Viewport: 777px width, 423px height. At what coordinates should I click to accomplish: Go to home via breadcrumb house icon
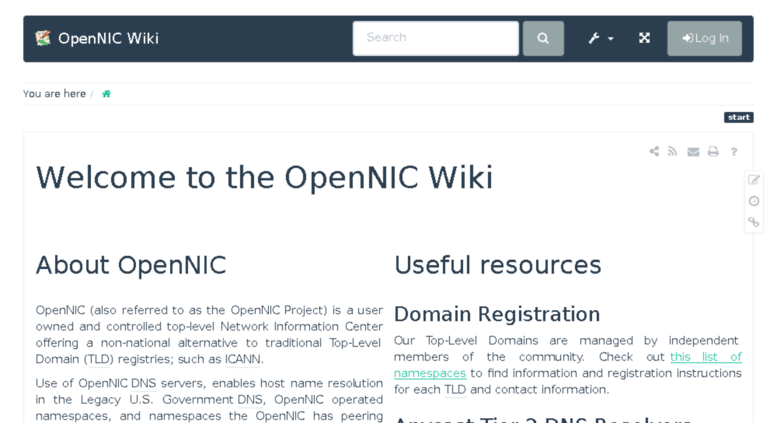coord(106,94)
